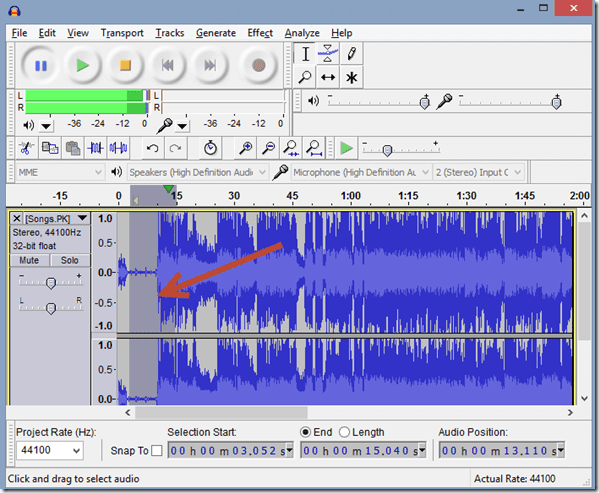Open the Generate menu
This screenshot has height=493, width=599.
point(216,33)
